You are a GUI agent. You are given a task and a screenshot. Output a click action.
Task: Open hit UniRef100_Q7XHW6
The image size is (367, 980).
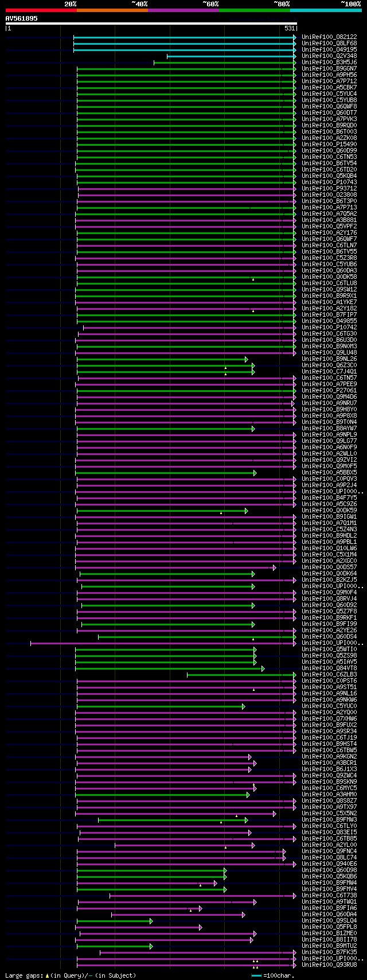point(329,718)
